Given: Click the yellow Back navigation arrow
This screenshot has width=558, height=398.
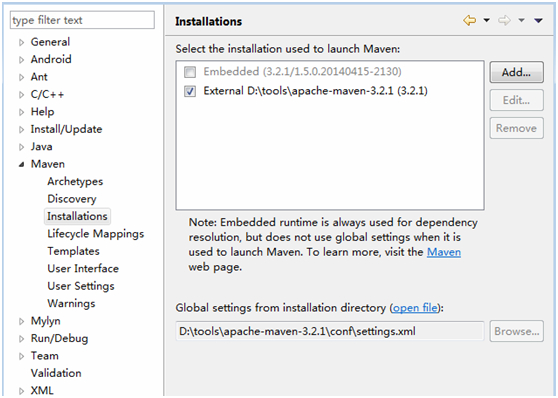Looking at the screenshot, I should point(469,21).
